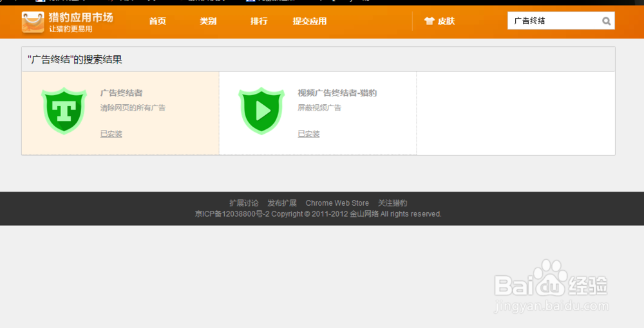Click the "广告终结"的搜索结果 heading
The height and width of the screenshot is (328, 644).
point(75,60)
